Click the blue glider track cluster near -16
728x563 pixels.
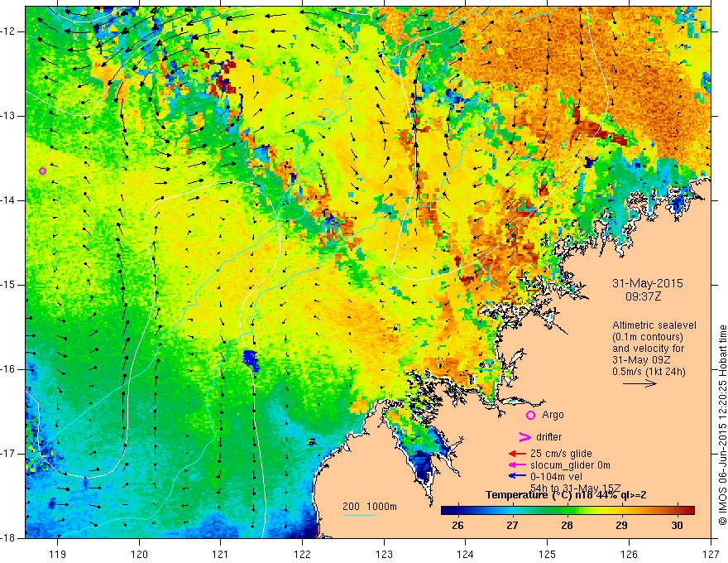(251, 360)
